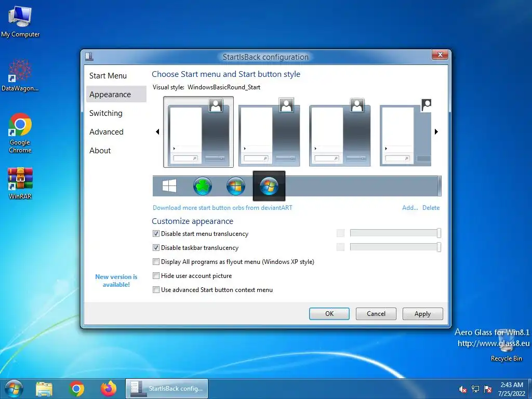
Task: Click the Windows Start orb in the taskbar
Action: tap(14, 389)
